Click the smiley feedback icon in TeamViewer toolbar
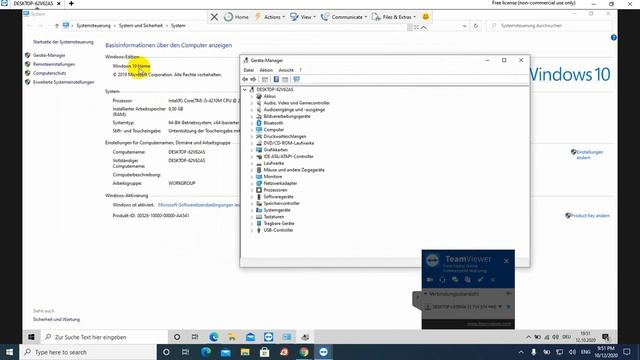Viewport: 640px width, 360px height. coord(425,16)
